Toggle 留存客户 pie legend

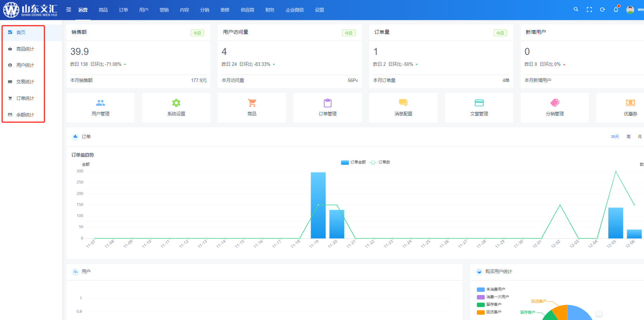[489, 305]
